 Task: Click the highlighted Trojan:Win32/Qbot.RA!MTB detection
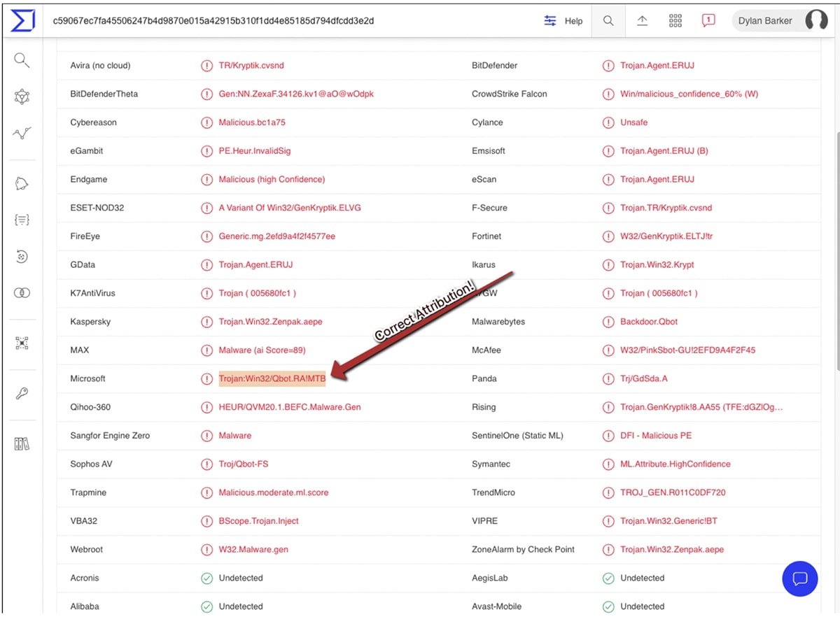pos(272,378)
